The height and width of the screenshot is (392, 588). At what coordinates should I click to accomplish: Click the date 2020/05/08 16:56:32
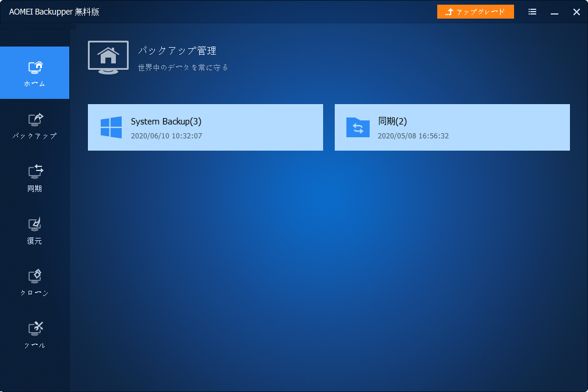[413, 136]
